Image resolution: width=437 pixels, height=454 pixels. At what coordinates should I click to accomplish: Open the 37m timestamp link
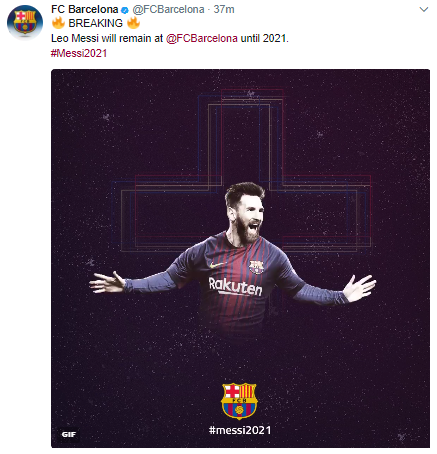224,10
